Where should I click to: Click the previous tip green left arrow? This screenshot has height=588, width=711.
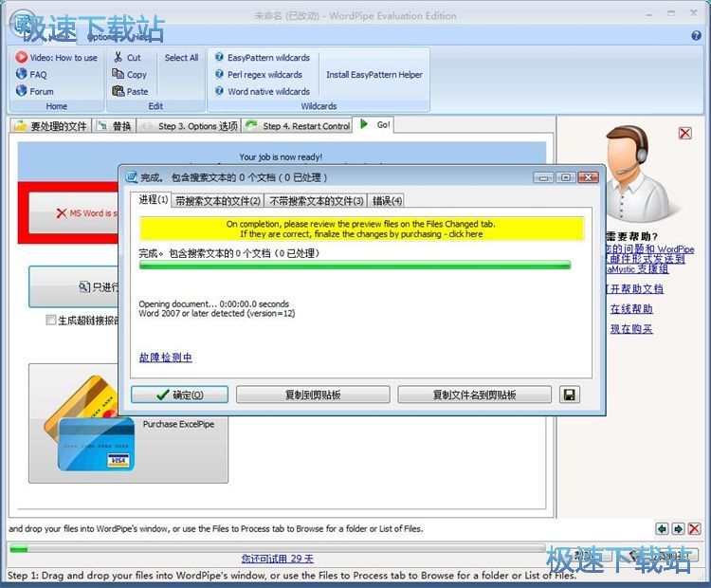pos(662,528)
